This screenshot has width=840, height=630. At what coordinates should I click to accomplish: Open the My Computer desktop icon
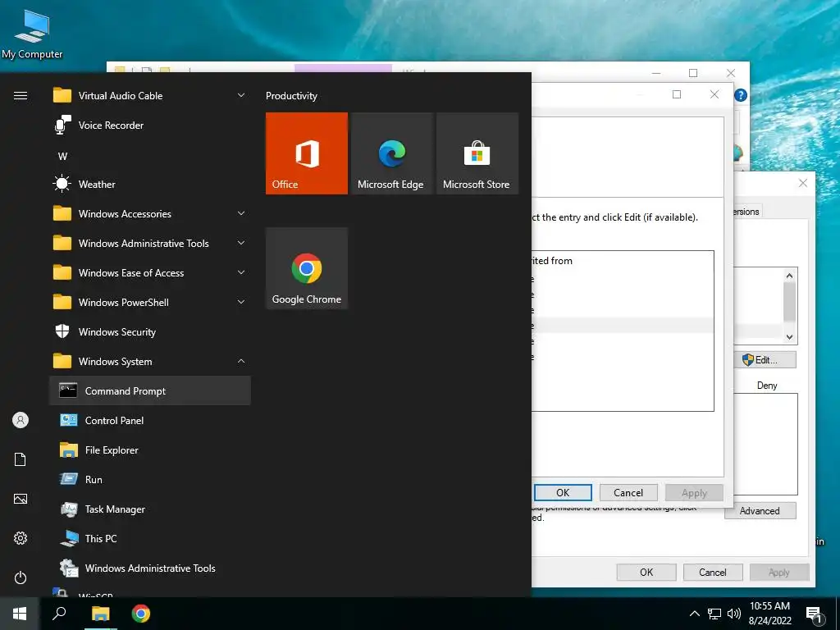tap(32, 34)
